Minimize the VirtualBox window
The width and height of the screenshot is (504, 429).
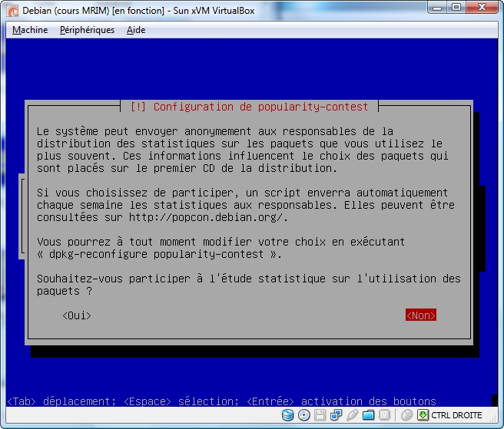pos(437,8)
